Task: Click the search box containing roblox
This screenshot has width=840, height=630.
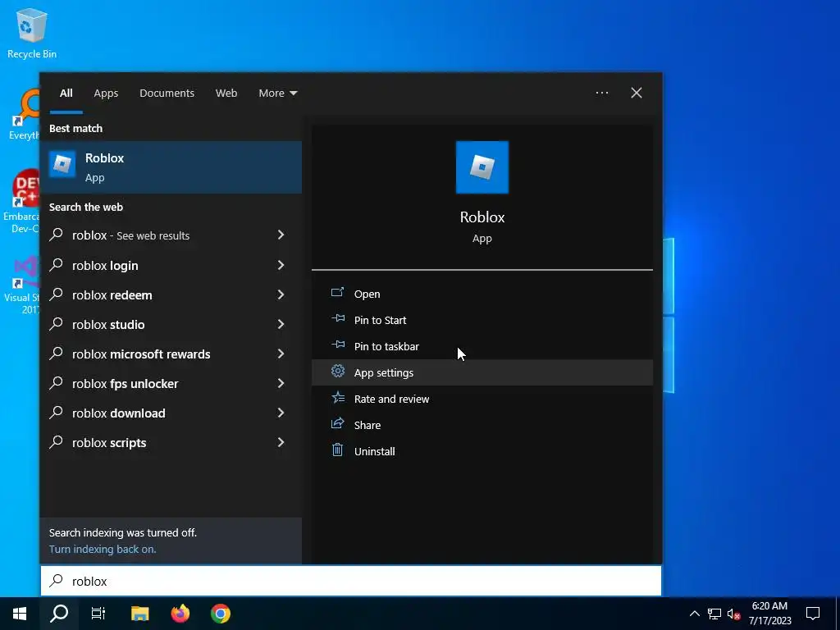Action: 351,581
